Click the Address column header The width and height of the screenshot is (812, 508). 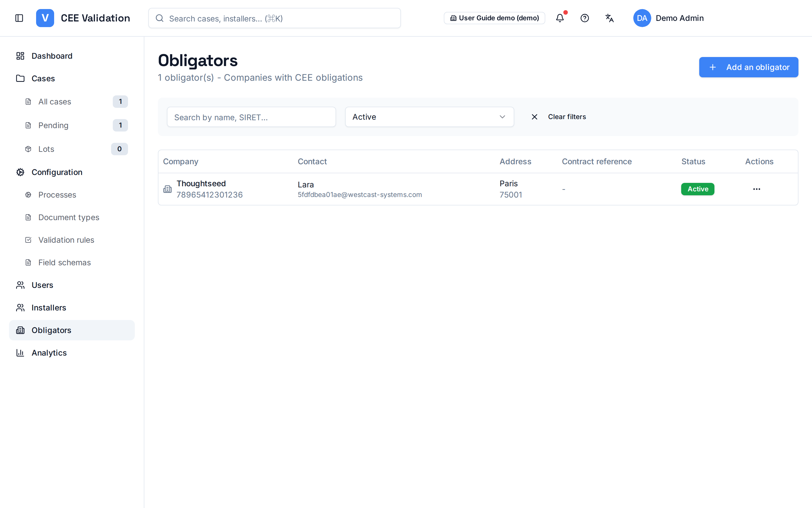pos(515,162)
